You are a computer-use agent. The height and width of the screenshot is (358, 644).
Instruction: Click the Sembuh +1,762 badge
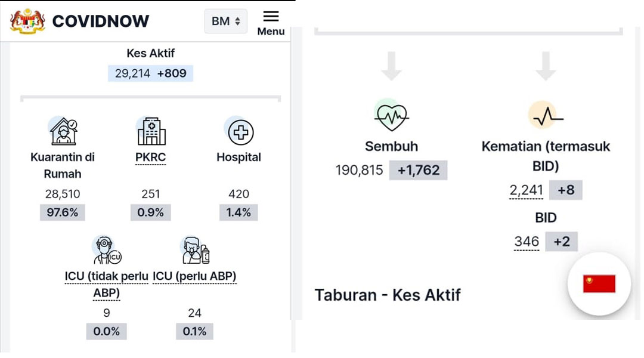pyautogui.click(x=418, y=170)
